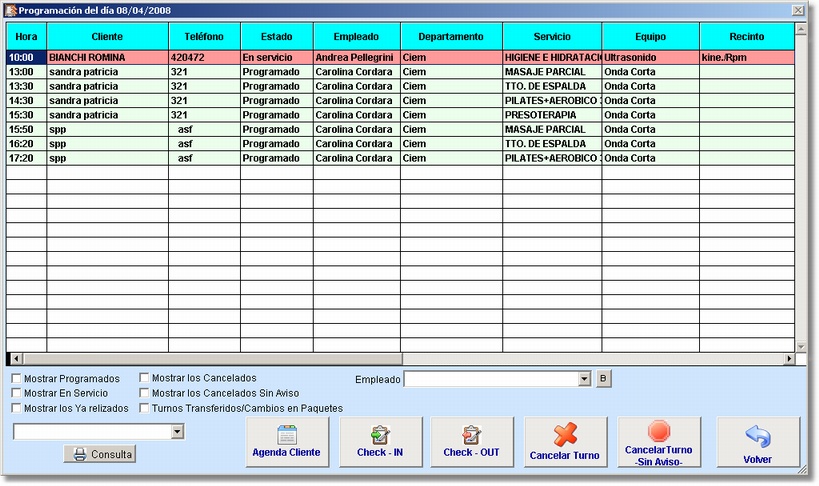Select the 17:20 hour cell
The image size is (819, 486).
coord(26,158)
